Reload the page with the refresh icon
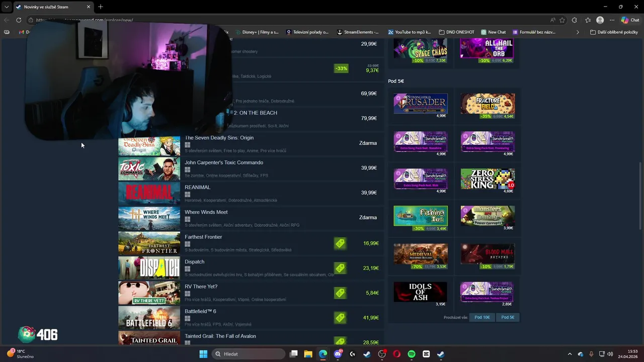 pos(19,20)
